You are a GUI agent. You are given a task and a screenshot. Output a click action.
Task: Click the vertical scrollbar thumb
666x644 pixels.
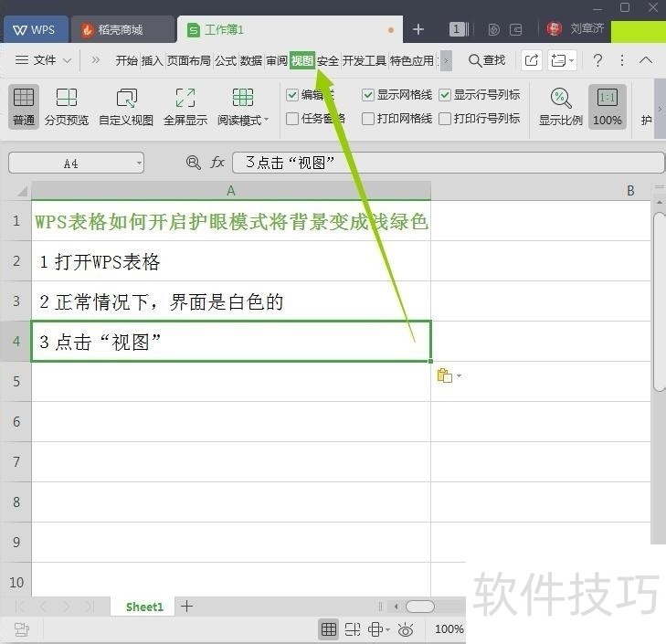(659, 302)
